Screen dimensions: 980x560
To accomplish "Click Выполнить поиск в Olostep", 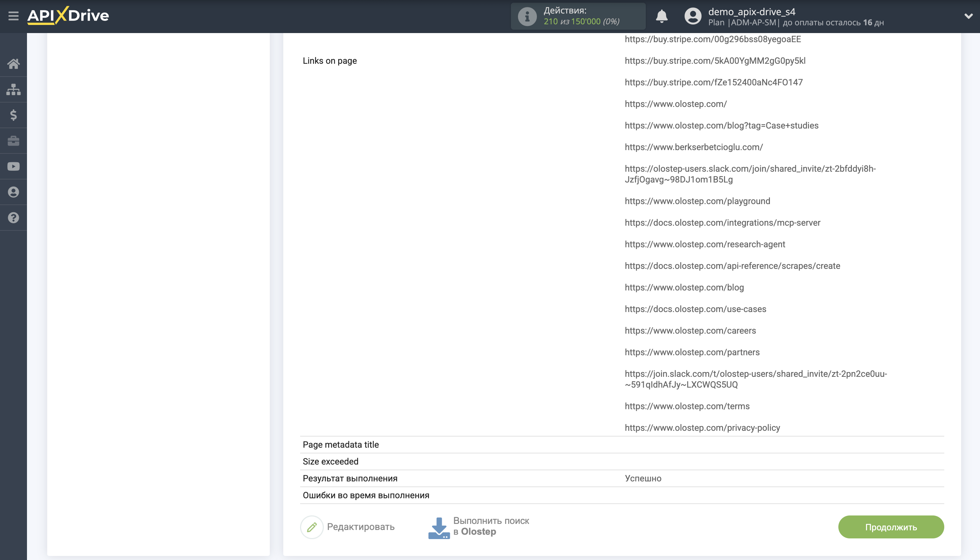I will (x=479, y=527).
